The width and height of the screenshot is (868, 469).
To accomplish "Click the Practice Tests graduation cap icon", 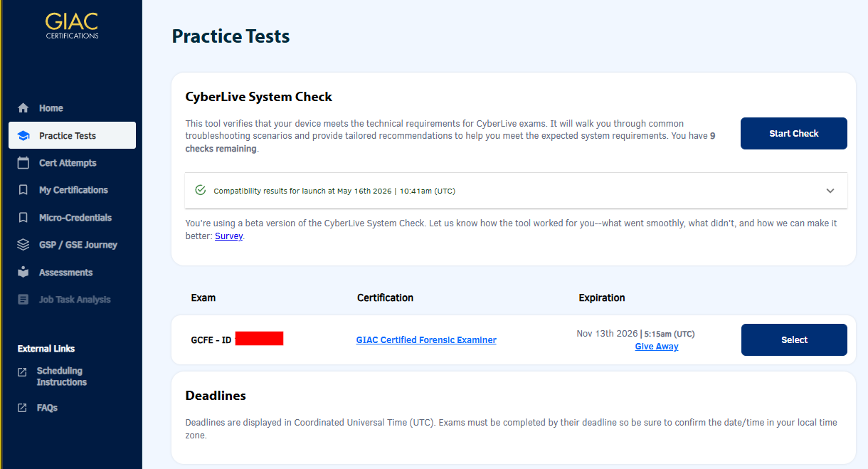I will [x=23, y=136].
